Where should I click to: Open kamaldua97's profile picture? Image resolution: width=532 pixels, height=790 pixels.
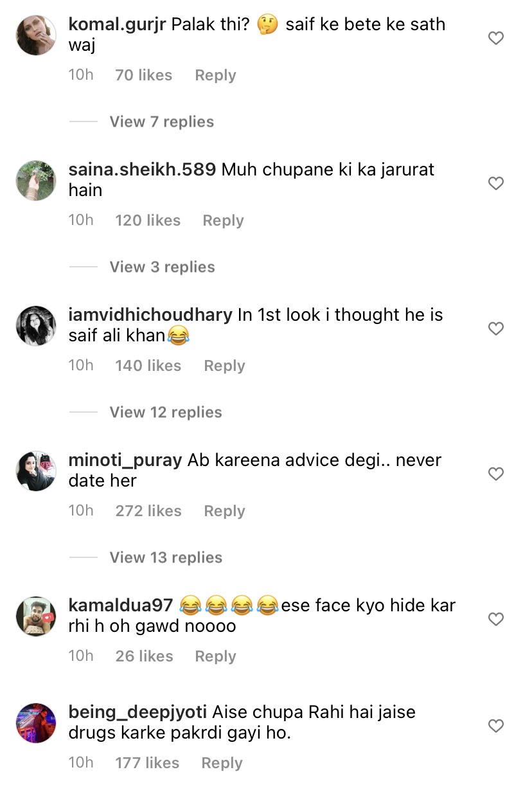36,616
